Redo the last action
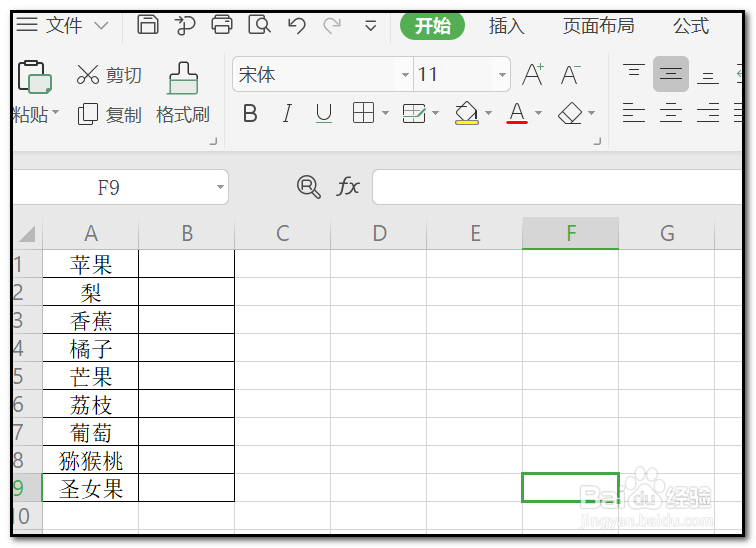756x548 pixels. (332, 25)
